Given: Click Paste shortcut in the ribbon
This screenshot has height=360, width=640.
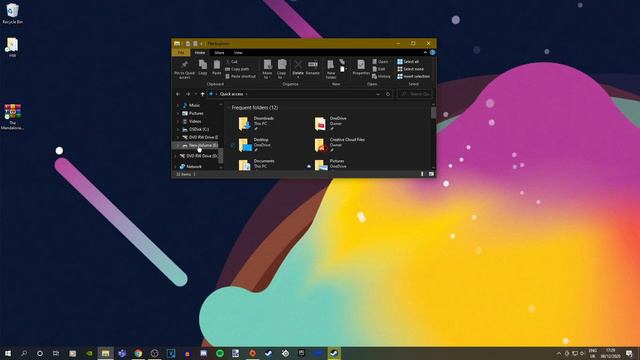Looking at the screenshot, I should point(240,76).
